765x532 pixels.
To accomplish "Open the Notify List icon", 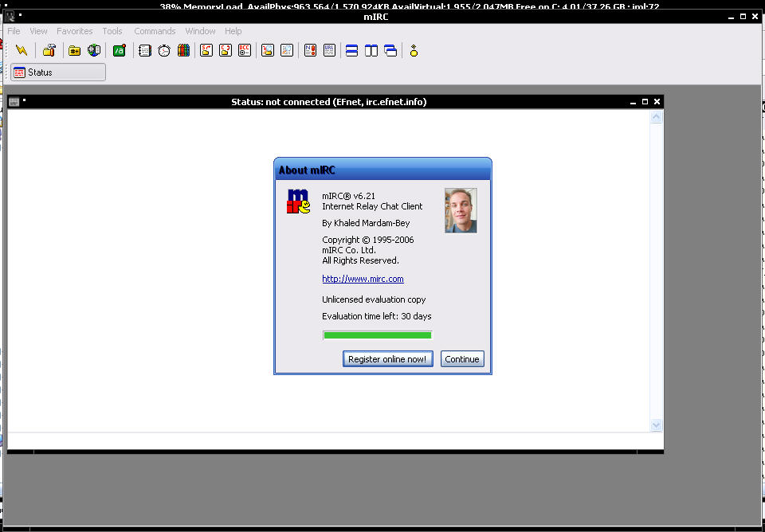I will click(310, 50).
